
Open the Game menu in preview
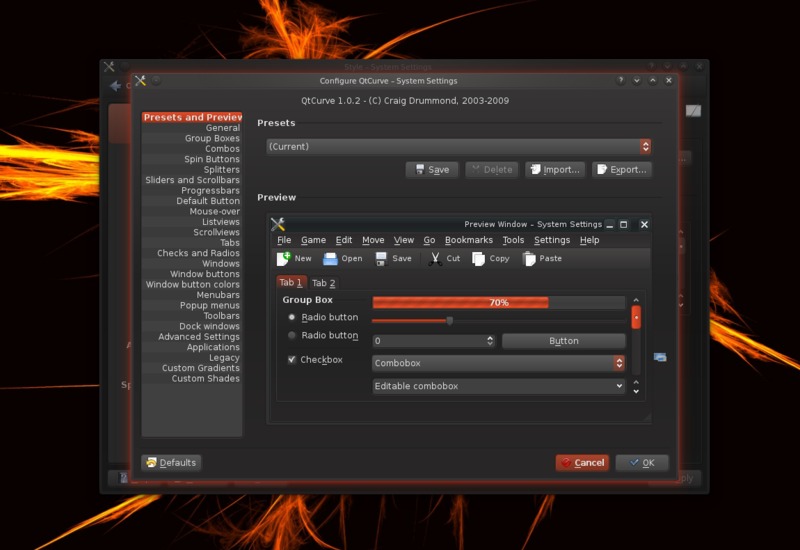click(x=313, y=240)
